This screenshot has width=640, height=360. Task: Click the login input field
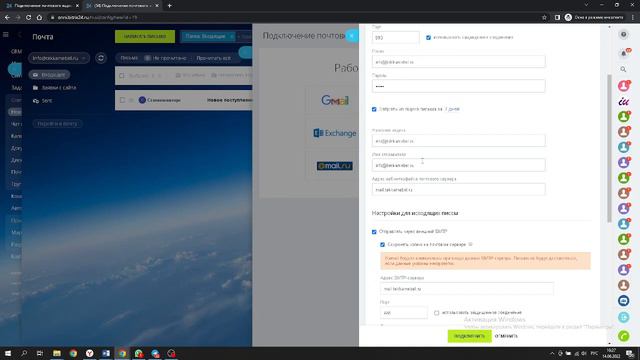(x=458, y=62)
